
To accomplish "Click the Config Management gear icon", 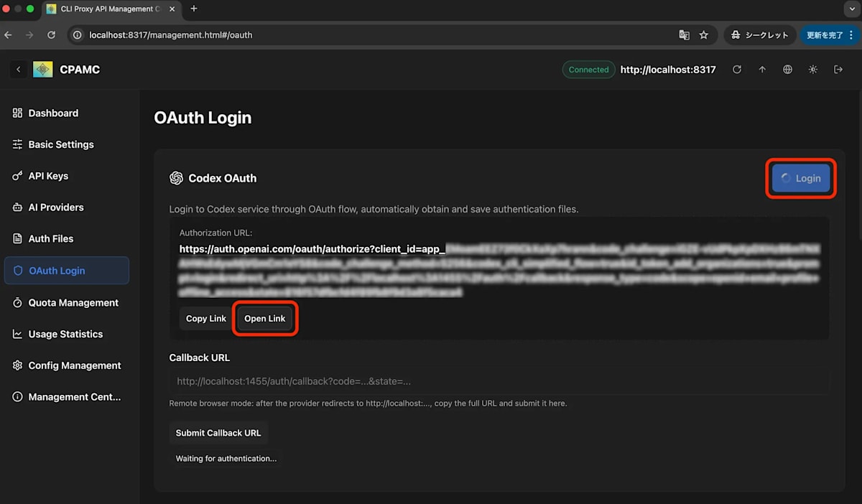I will (x=18, y=365).
